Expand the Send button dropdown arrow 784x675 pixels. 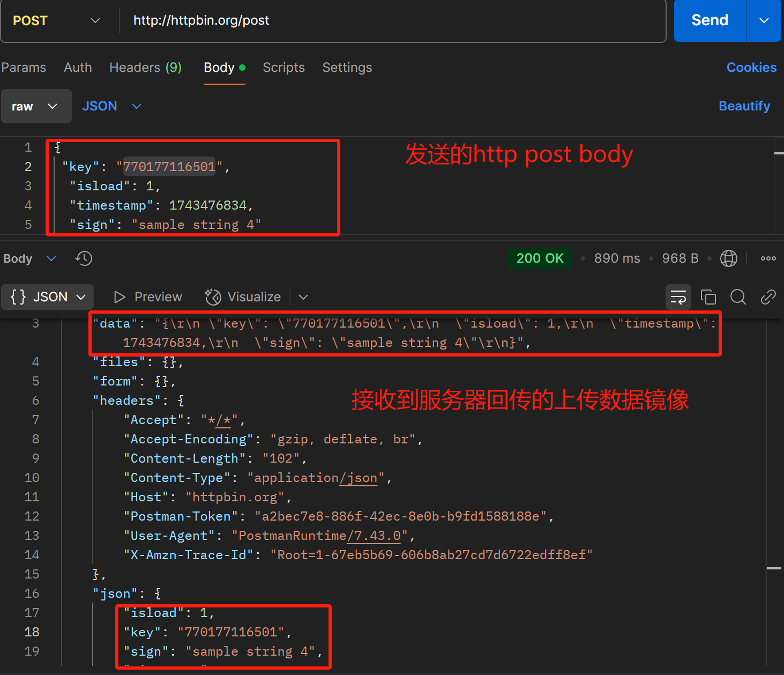pos(764,21)
